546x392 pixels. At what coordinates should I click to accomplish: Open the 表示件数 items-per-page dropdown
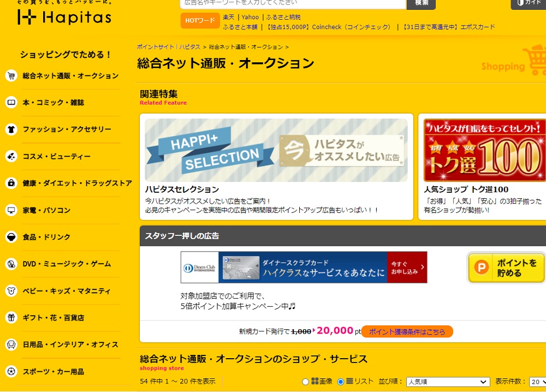(x=537, y=382)
